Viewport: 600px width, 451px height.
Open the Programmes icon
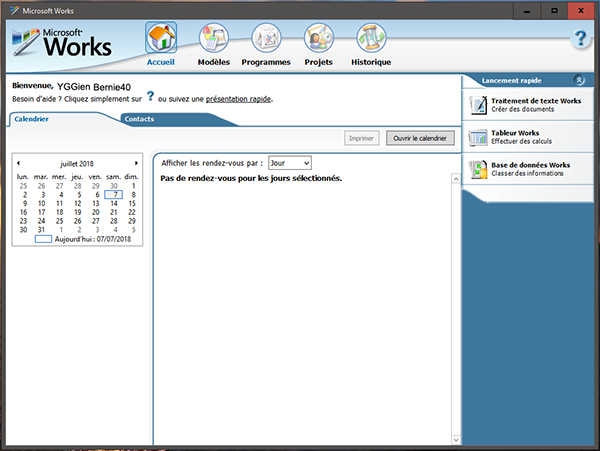click(266, 37)
